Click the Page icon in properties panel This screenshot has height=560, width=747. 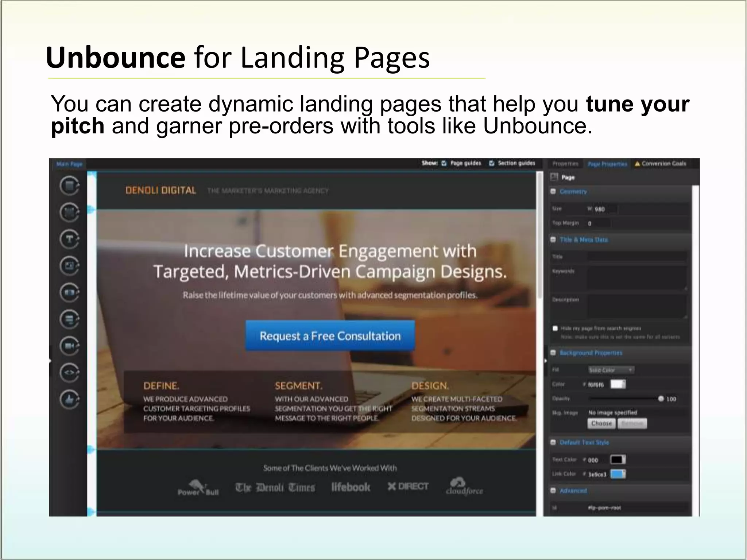[x=554, y=177]
